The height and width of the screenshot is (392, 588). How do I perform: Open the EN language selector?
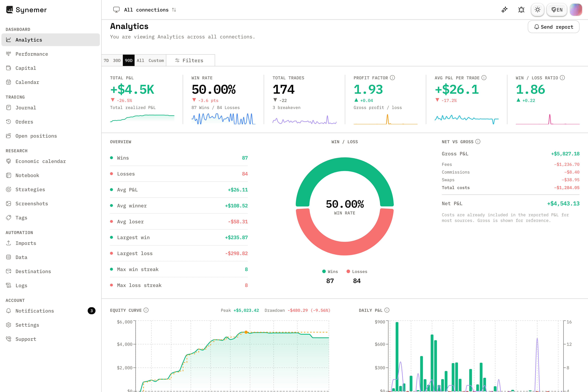pos(557,10)
